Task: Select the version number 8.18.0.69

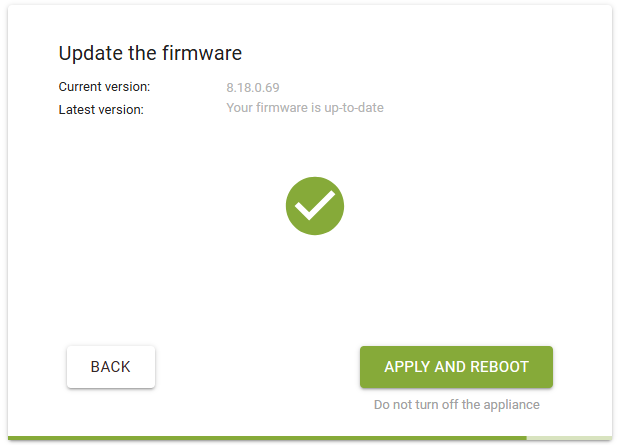Action: click(260, 87)
